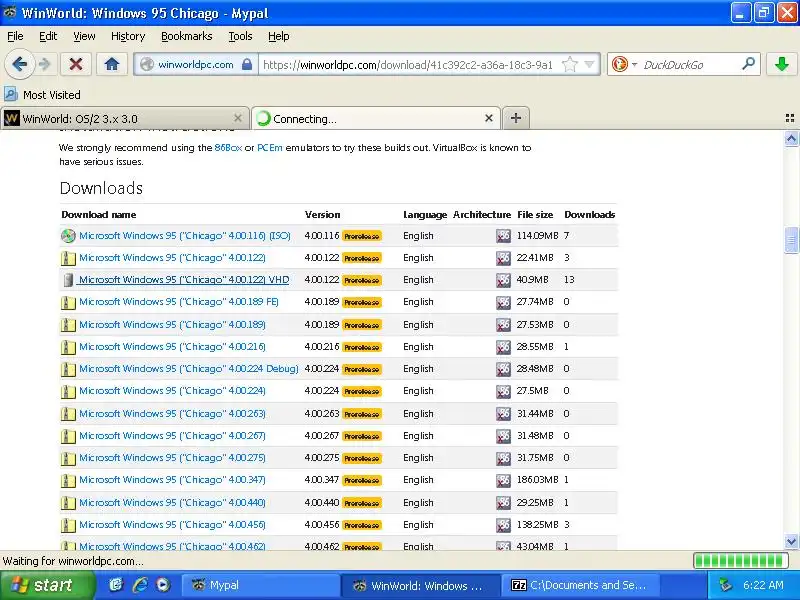Click the Show Desktop Quick Launch icon
Image resolution: width=800 pixels, height=600 pixels.
coord(116,585)
